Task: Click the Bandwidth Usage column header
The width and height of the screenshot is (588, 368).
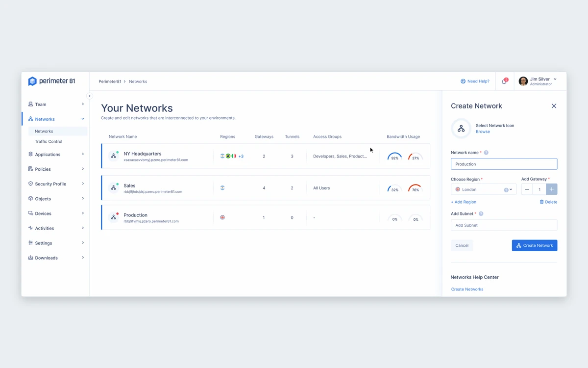Action: [403, 136]
